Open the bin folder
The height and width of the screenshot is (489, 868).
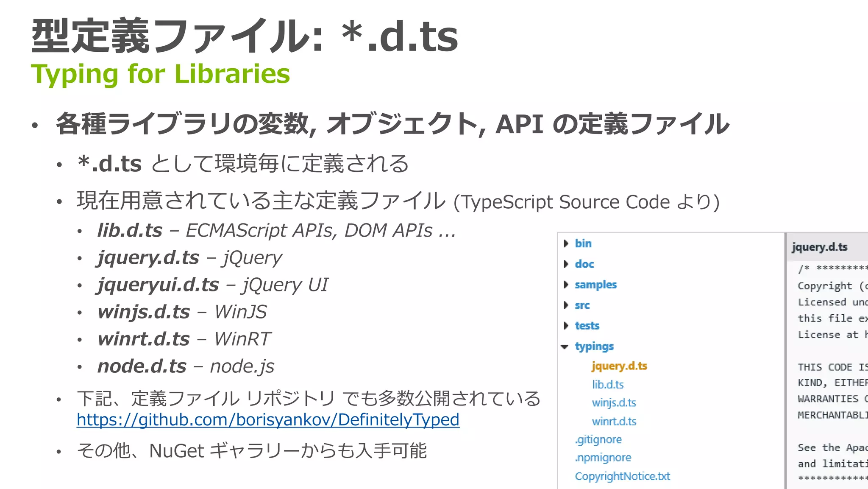[x=583, y=243]
